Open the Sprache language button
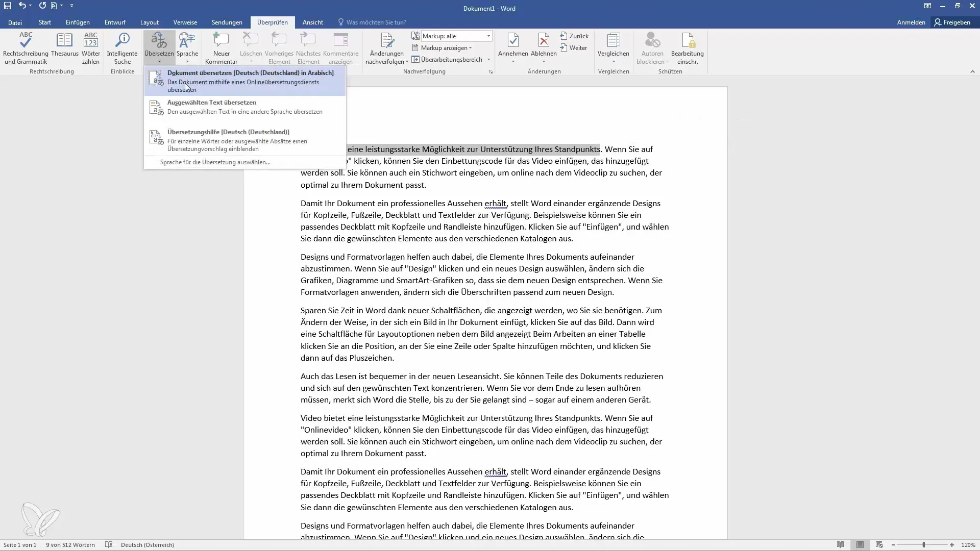The height and width of the screenshot is (551, 980). tap(187, 48)
